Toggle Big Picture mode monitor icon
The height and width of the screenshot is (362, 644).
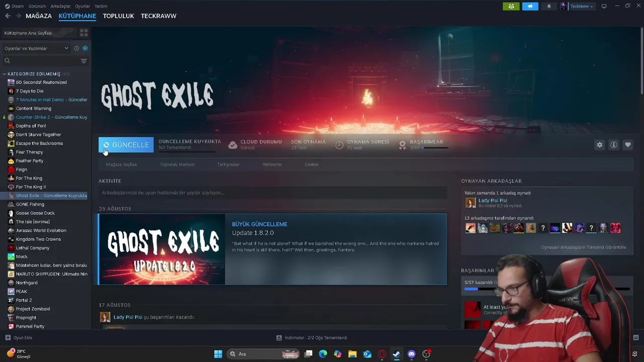click(x=604, y=6)
